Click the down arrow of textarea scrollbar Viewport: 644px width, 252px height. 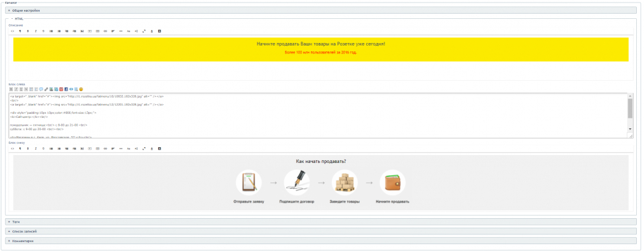(x=630, y=129)
